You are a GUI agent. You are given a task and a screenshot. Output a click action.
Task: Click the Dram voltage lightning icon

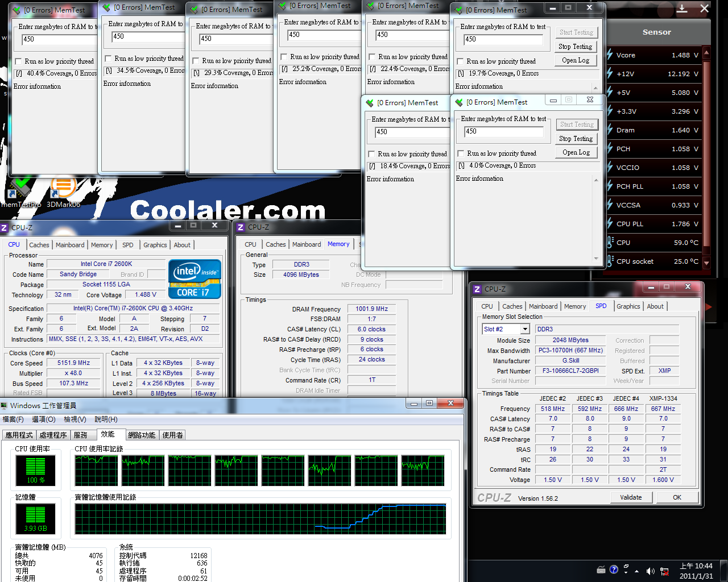pyautogui.click(x=610, y=130)
